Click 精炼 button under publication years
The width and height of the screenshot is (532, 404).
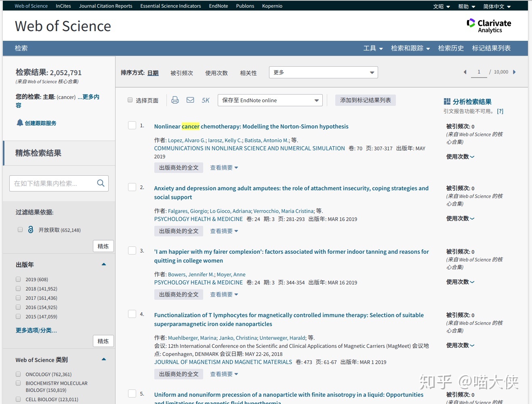click(x=103, y=341)
